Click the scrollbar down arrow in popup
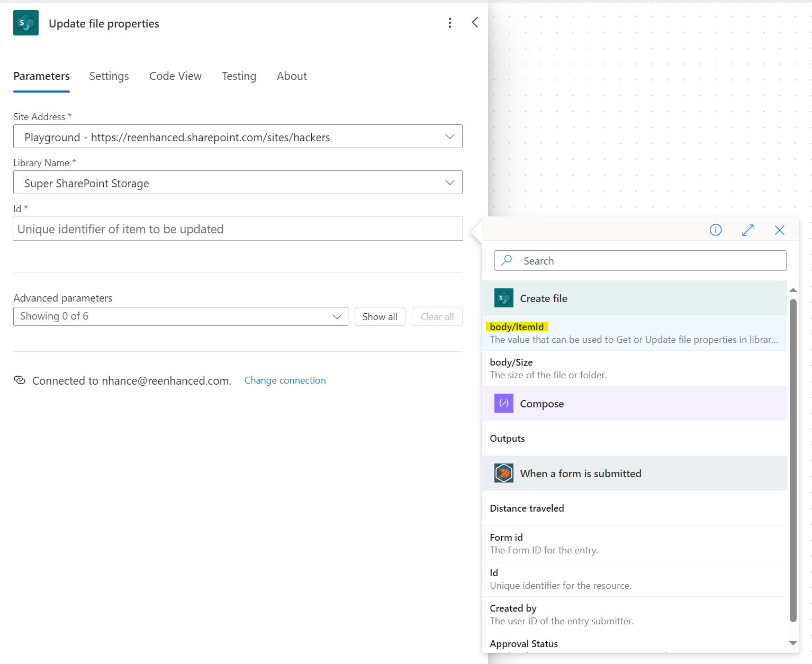Screen dimensions: 812x664 (793, 643)
